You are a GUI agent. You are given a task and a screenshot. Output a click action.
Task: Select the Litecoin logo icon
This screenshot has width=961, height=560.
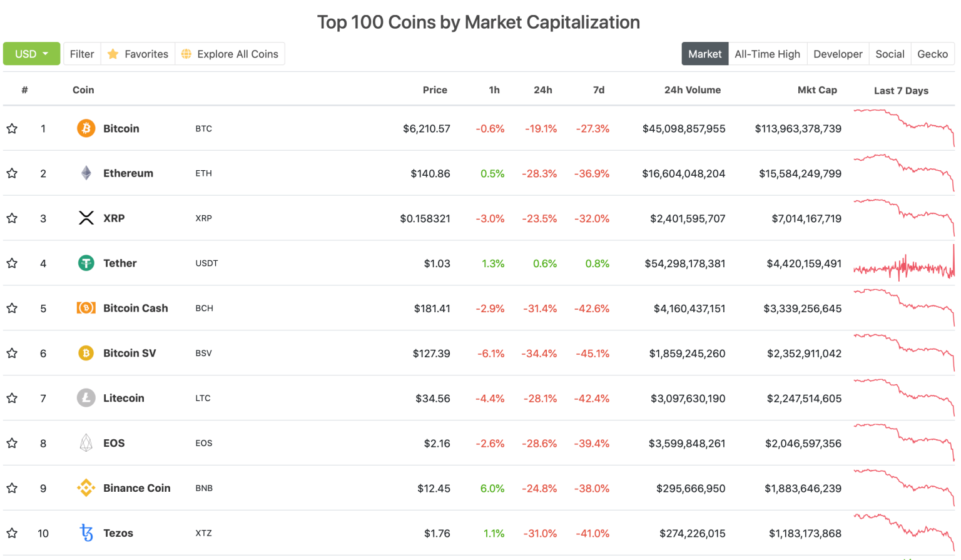[86, 398]
